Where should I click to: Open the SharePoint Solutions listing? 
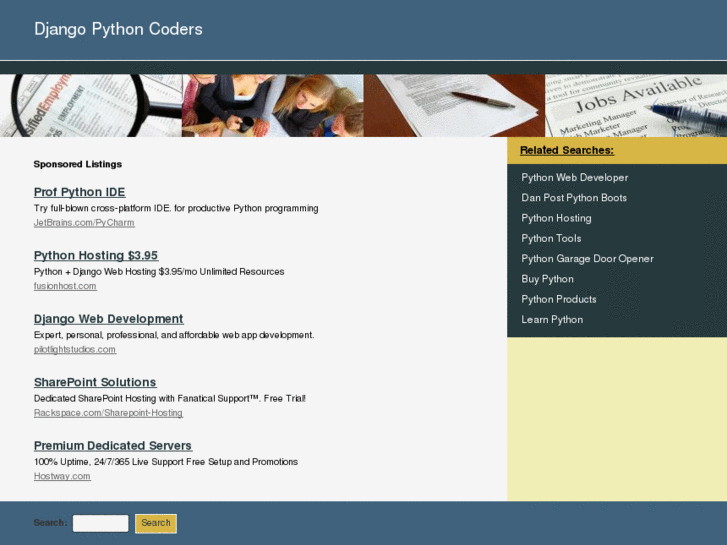95,382
